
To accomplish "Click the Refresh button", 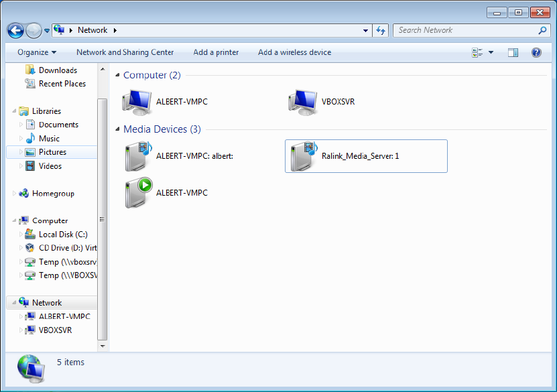I will (381, 31).
